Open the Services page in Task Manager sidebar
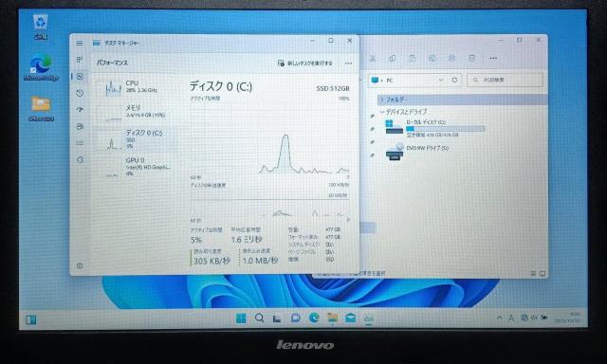Screen dimensions: 607x364 pyautogui.click(x=80, y=159)
